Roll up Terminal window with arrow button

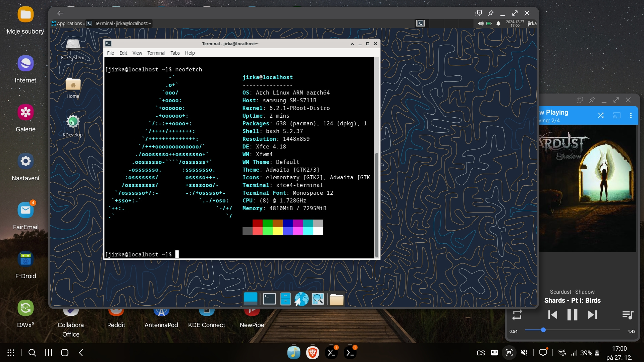tap(352, 44)
